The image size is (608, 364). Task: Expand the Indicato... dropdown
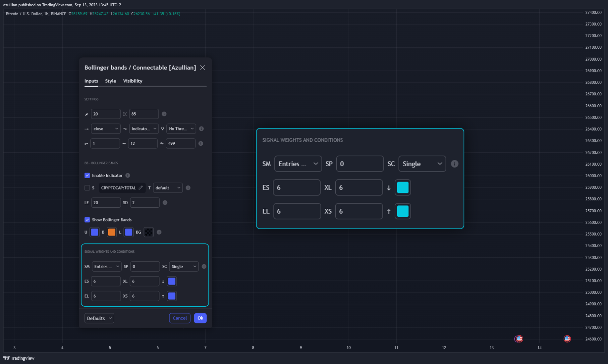click(x=144, y=129)
